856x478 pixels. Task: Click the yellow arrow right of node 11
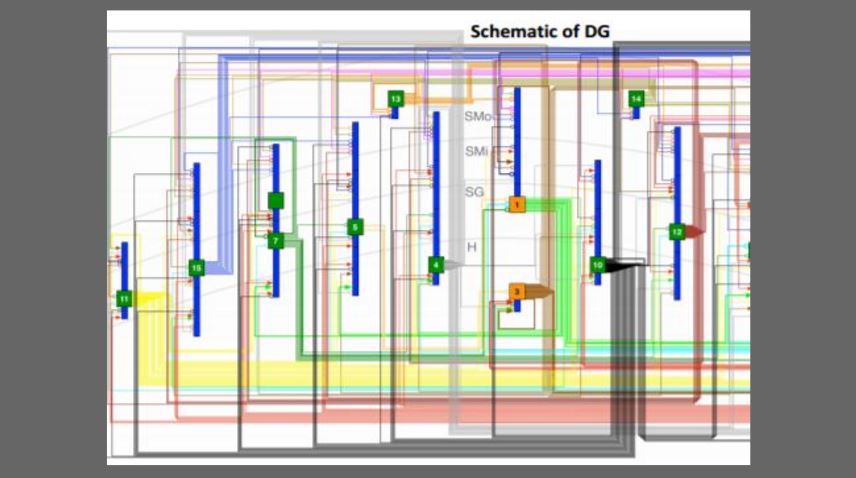149,298
